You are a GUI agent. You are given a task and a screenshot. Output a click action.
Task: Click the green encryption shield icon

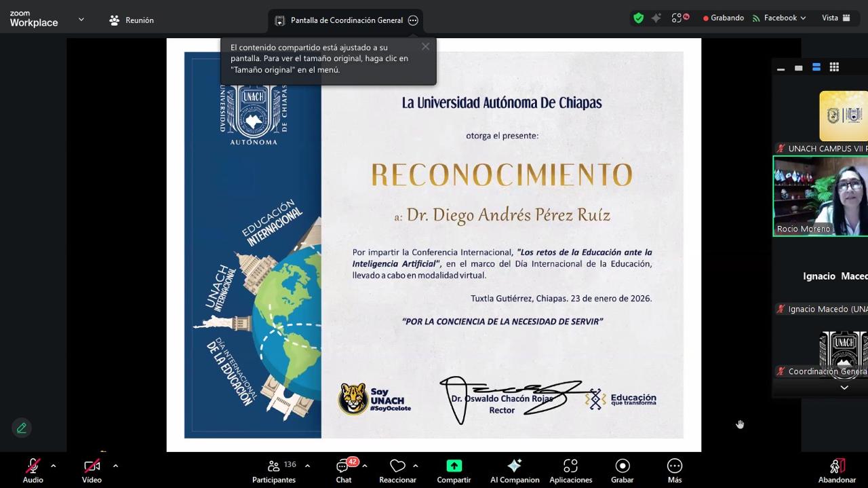tap(638, 18)
